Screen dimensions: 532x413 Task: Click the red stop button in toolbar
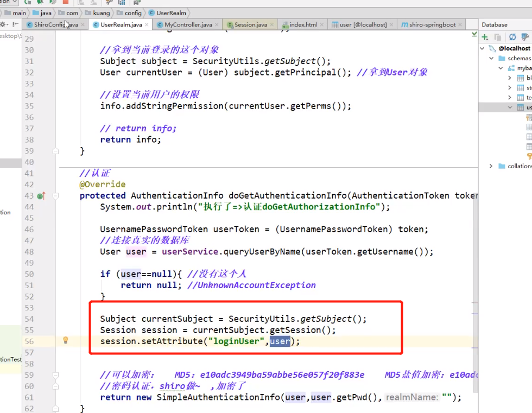pos(66,2)
